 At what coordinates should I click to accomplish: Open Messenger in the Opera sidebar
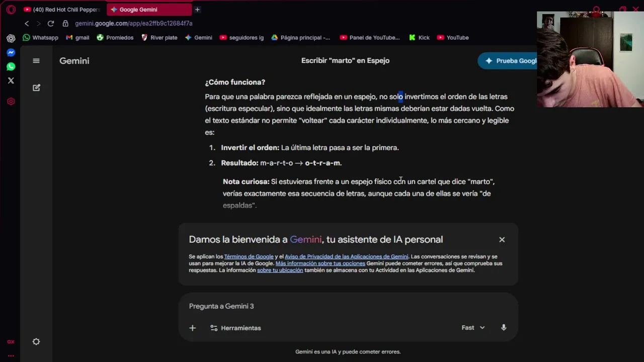click(11, 52)
